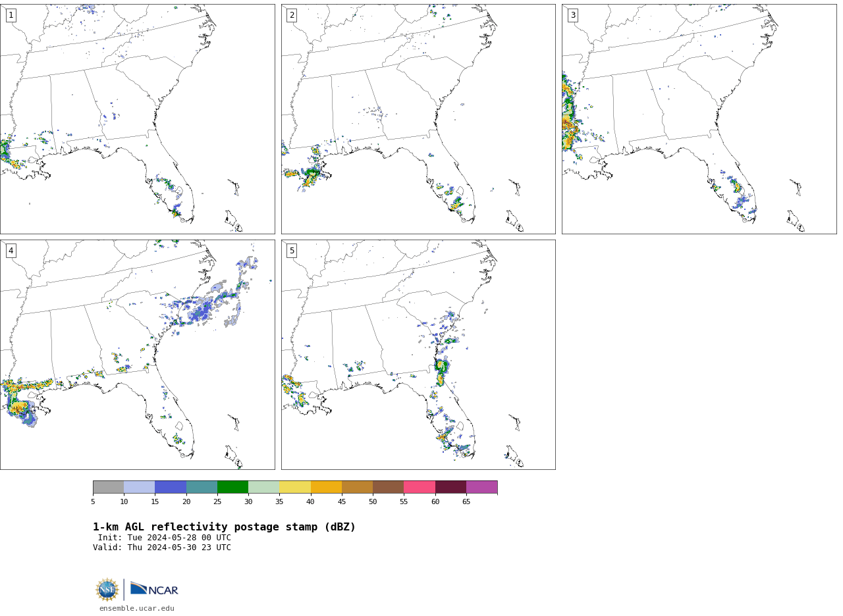This screenshot has height=616, width=843.
Task: Click the panel number 5 label
Action: [292, 251]
